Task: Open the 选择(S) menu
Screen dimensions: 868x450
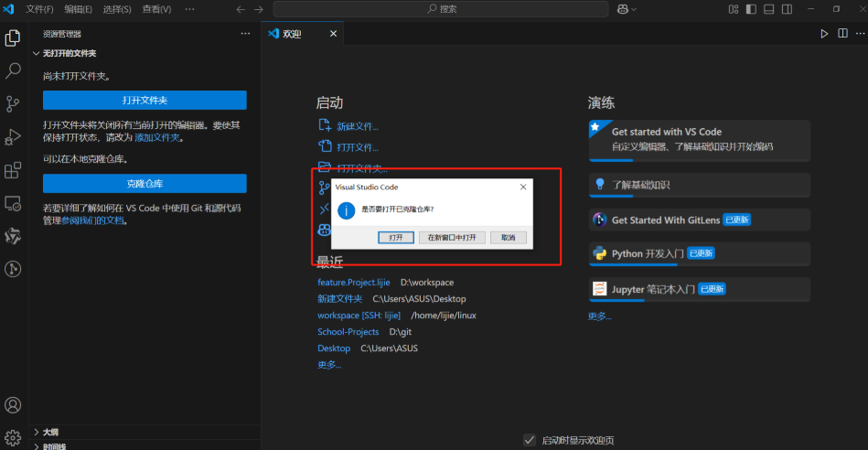Action: pyautogui.click(x=117, y=9)
